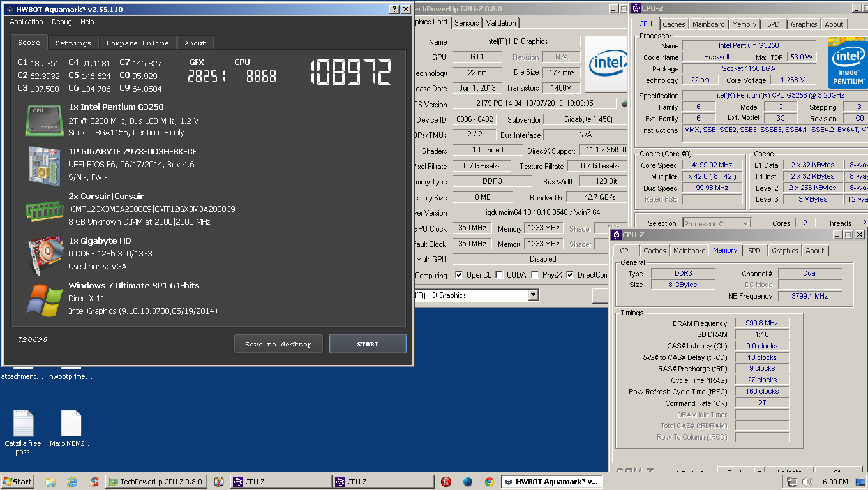Switch to the Validation tab in GPU-Z
Viewport: 868px width, 490px height.
click(x=501, y=22)
